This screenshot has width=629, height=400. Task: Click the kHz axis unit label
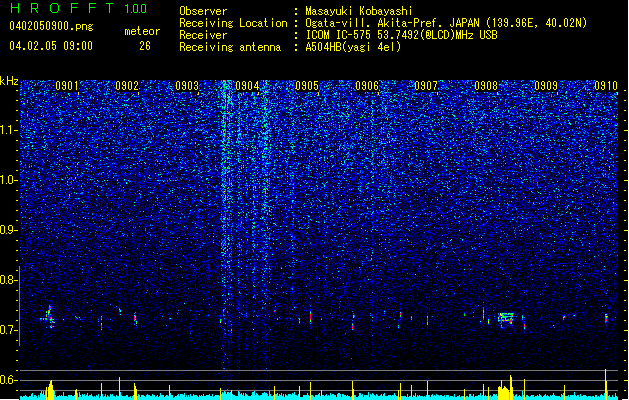pos(9,81)
